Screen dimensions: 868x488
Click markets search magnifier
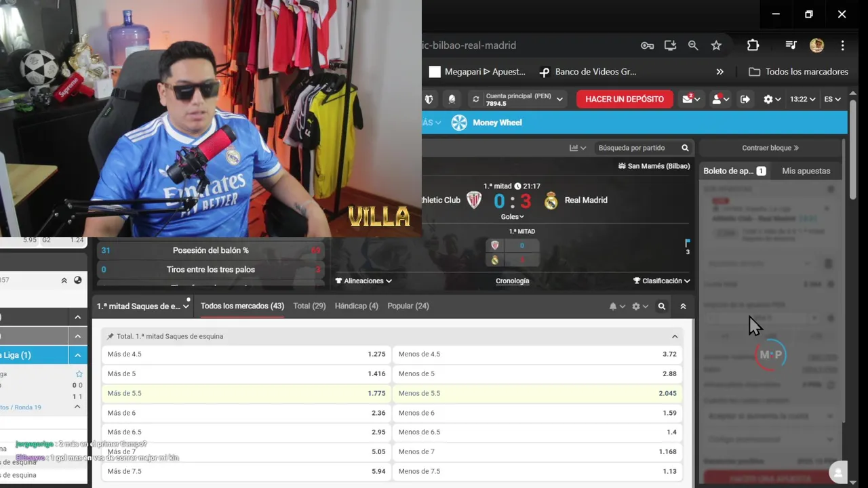[x=662, y=306]
